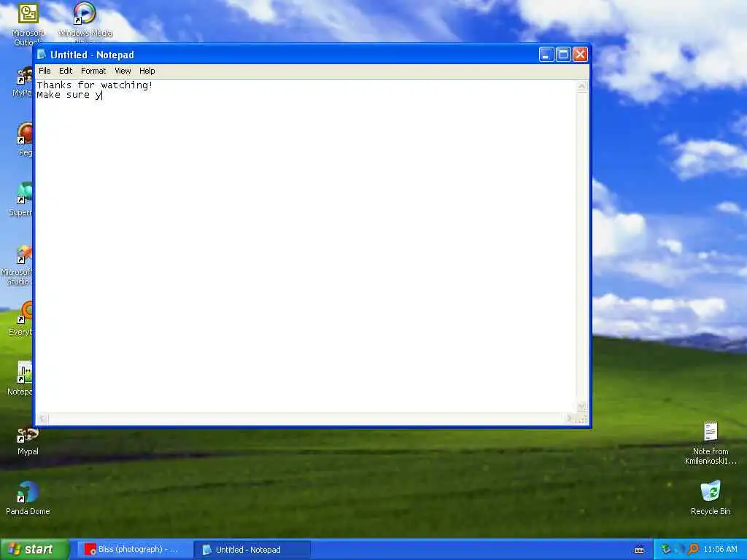
Task: Click the vertical scrollbar up arrow
Action: coord(581,86)
